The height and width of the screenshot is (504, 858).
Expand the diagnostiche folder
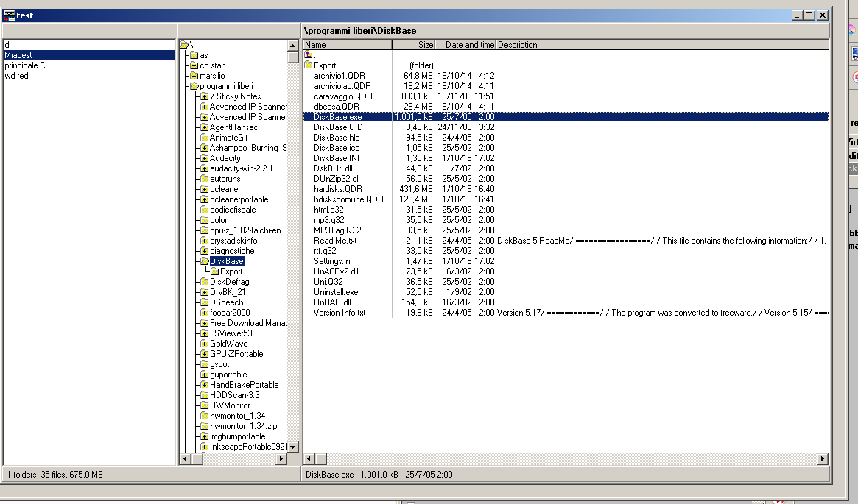[x=205, y=252]
